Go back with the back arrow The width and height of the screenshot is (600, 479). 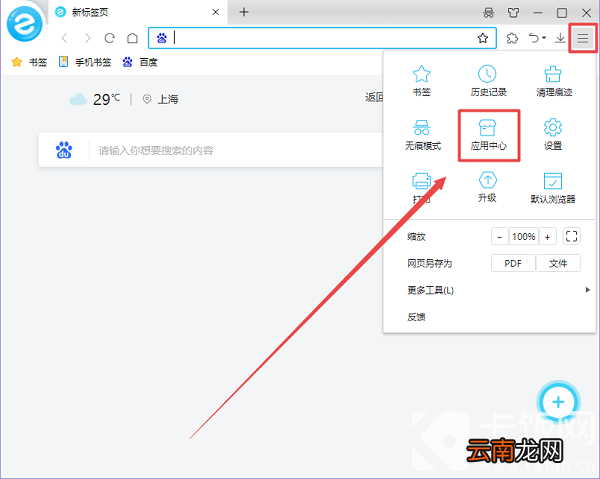pos(64,38)
